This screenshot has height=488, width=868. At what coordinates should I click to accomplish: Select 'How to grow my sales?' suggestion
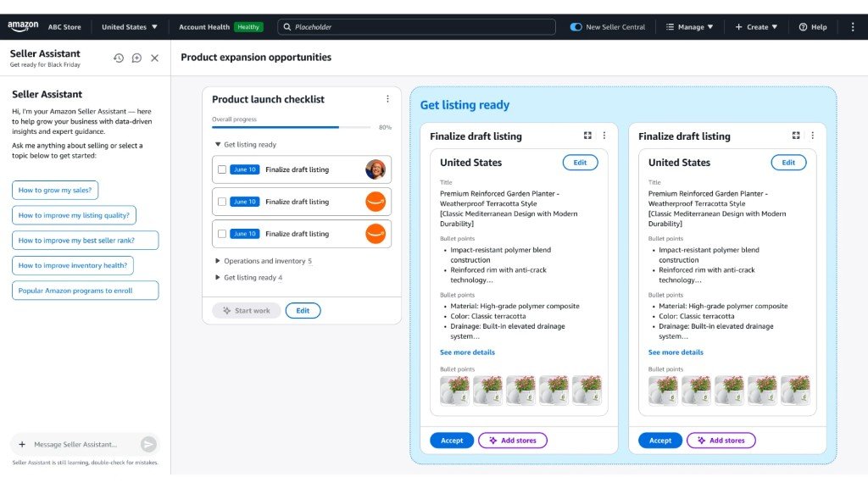(55, 190)
